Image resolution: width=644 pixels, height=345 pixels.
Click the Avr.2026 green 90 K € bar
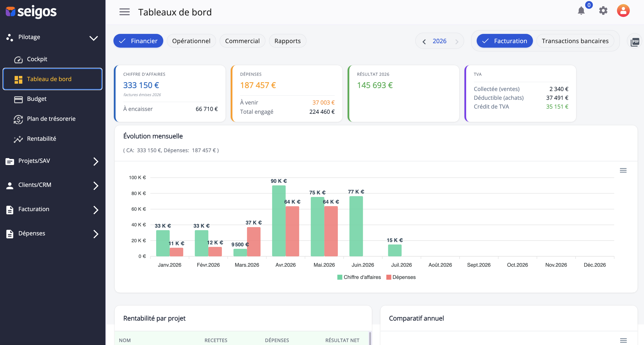point(279,221)
